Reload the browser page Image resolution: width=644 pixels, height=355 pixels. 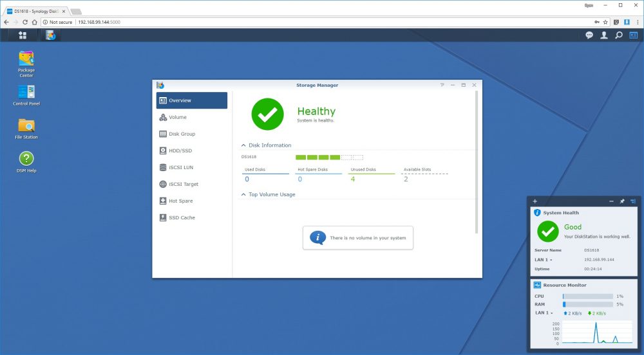(x=25, y=22)
